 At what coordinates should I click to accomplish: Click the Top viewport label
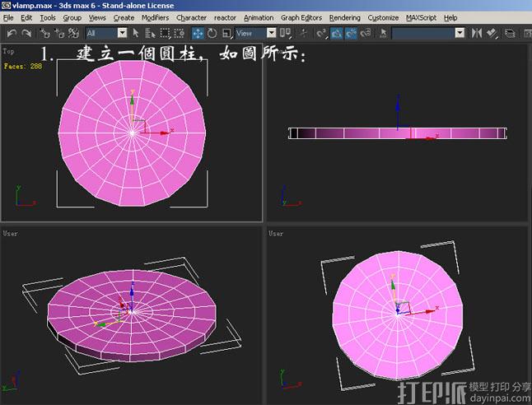[x=8, y=51]
